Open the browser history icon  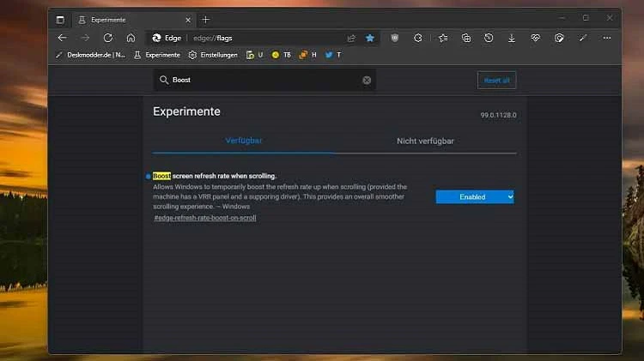pyautogui.click(x=489, y=38)
